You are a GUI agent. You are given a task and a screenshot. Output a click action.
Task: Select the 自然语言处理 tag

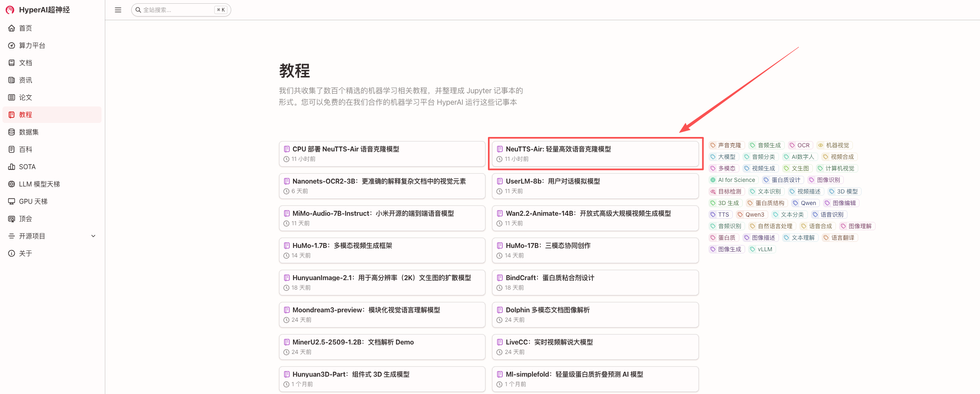click(x=772, y=226)
